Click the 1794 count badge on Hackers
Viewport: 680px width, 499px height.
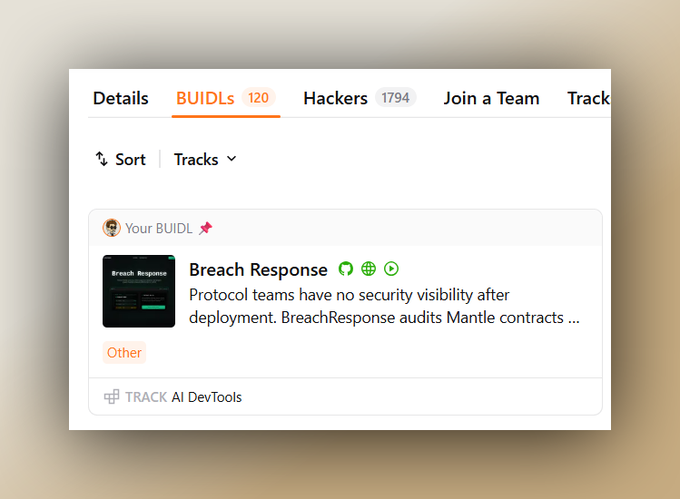click(396, 98)
